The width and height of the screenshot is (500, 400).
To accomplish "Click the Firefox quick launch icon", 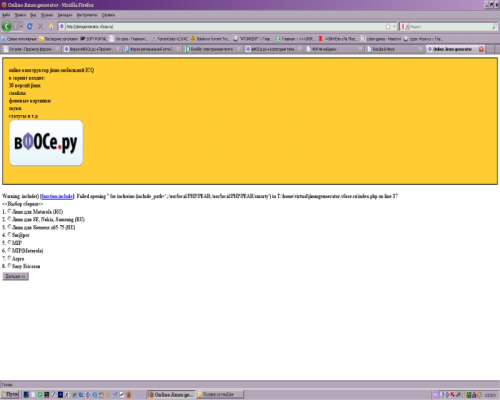I will point(129,395).
